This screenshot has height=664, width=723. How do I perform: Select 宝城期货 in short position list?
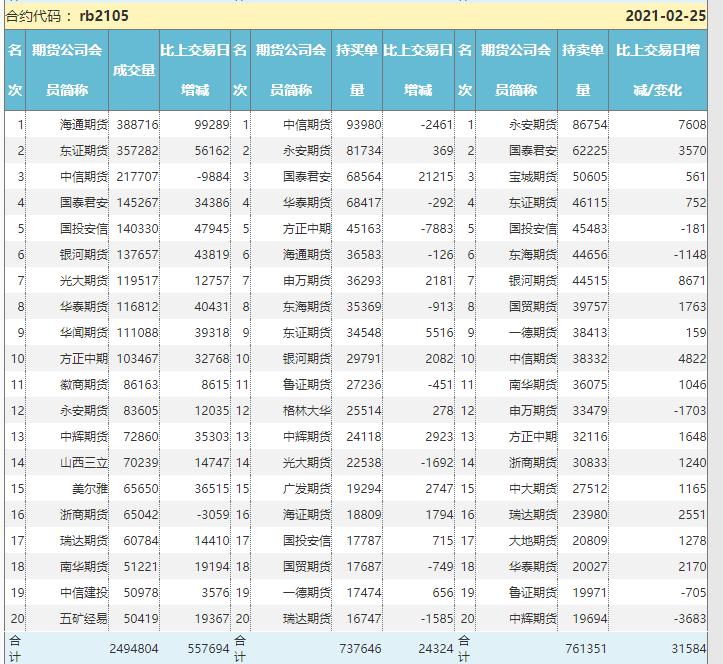click(x=533, y=177)
